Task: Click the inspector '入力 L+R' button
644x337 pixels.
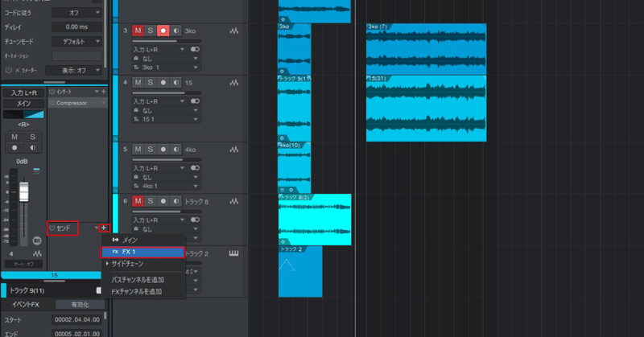Action: [x=24, y=92]
